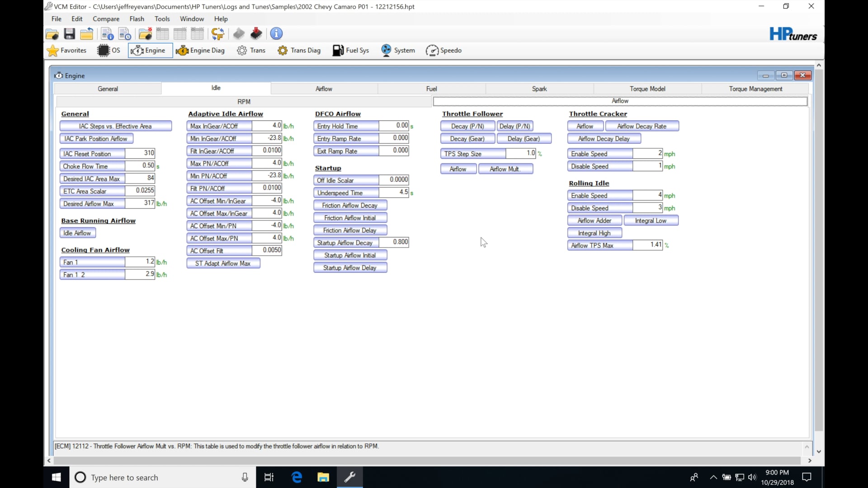Open the Compare menu
Viewport: 868px width, 488px height.
coord(106,19)
